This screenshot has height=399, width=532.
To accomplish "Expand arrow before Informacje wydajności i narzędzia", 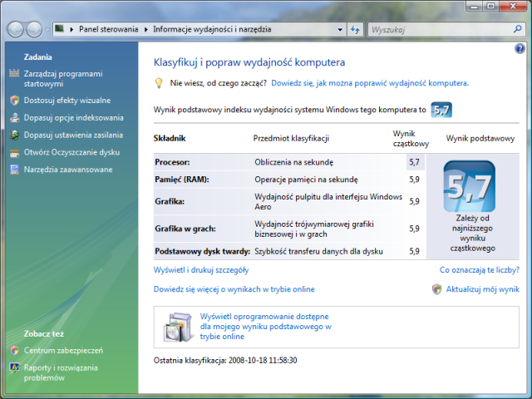I will tap(146, 30).
